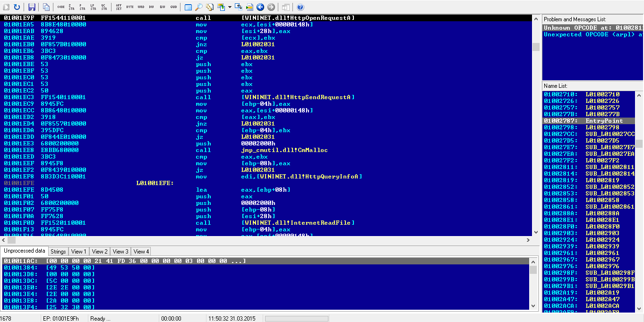Open the View 1 tab
Viewport: 644px width, 322px height.
point(79,252)
